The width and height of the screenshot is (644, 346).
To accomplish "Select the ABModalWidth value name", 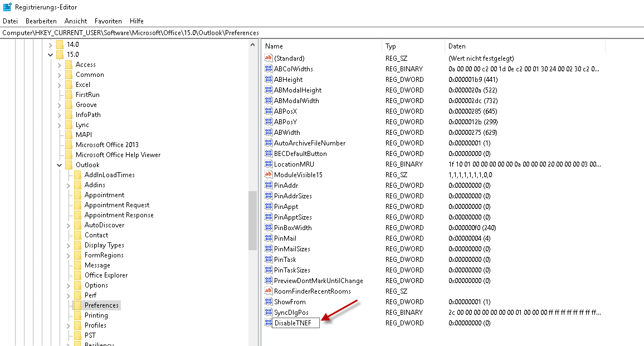I will click(x=296, y=101).
